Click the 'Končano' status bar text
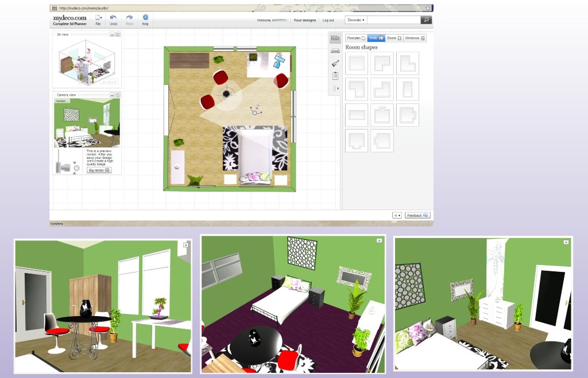 tap(57, 224)
